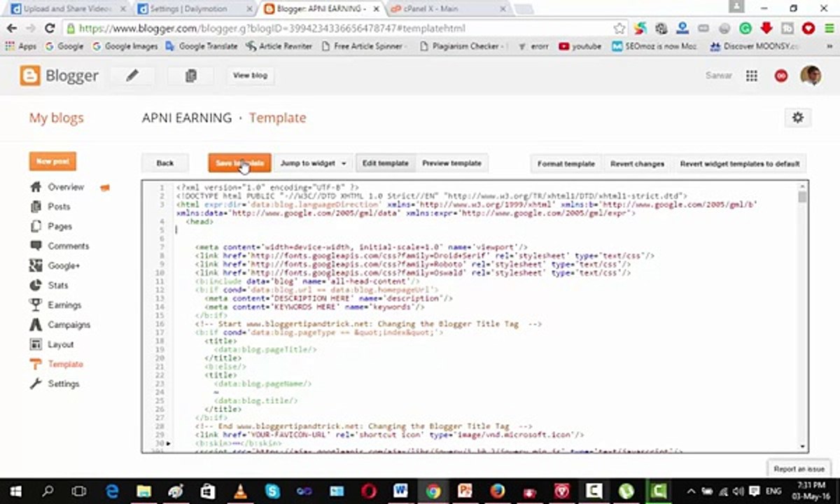Click the View blog button
The image size is (840, 504).
tap(250, 76)
